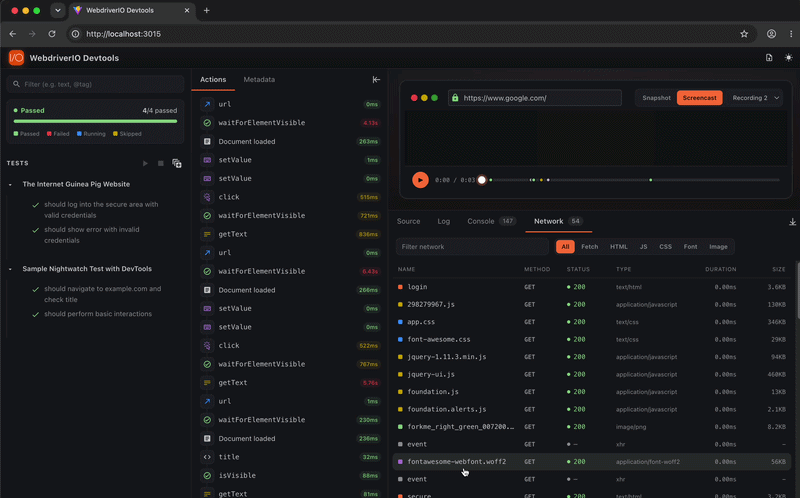Select login network request row
The image size is (800, 498).
point(592,287)
